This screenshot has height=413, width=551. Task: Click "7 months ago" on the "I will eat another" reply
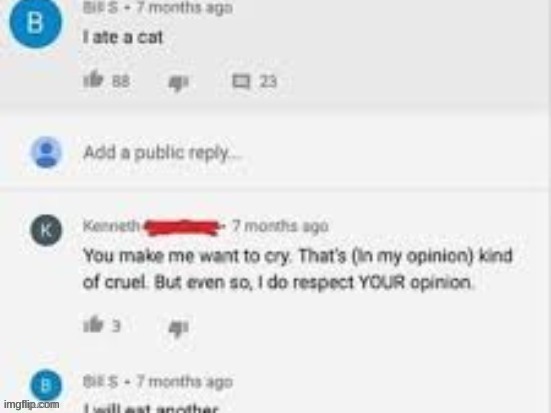point(184,382)
